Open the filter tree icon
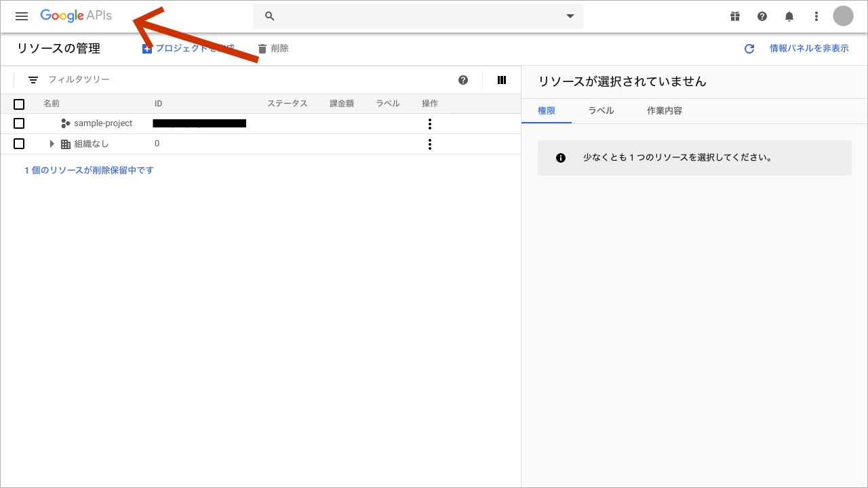Viewport: 868px width, 488px height. [x=33, y=79]
